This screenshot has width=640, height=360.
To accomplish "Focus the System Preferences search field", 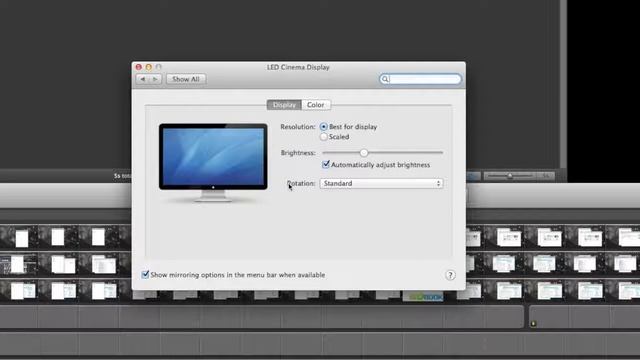I will coord(420,79).
